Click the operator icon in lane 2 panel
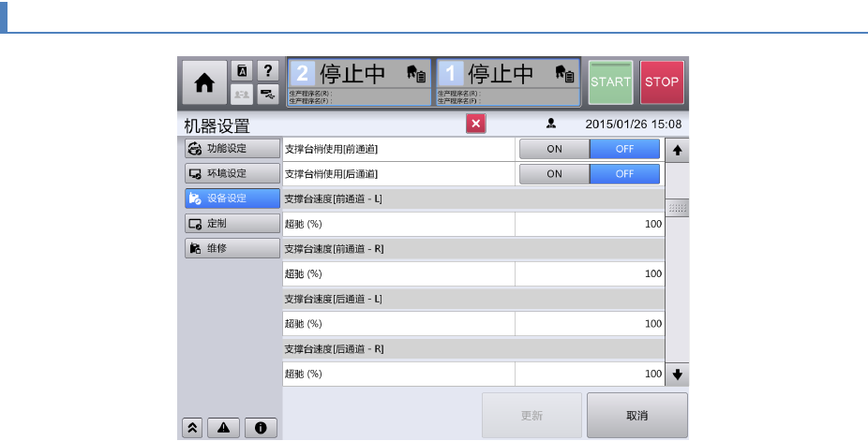 [416, 73]
